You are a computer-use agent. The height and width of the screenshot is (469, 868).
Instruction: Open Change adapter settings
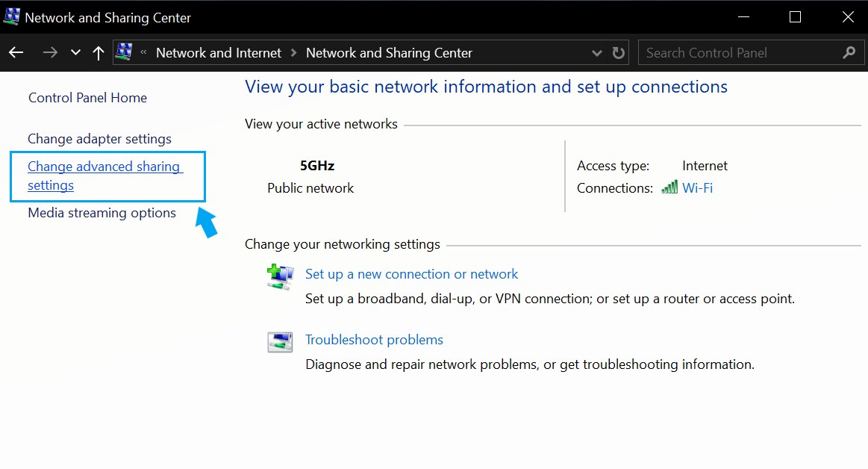click(99, 139)
